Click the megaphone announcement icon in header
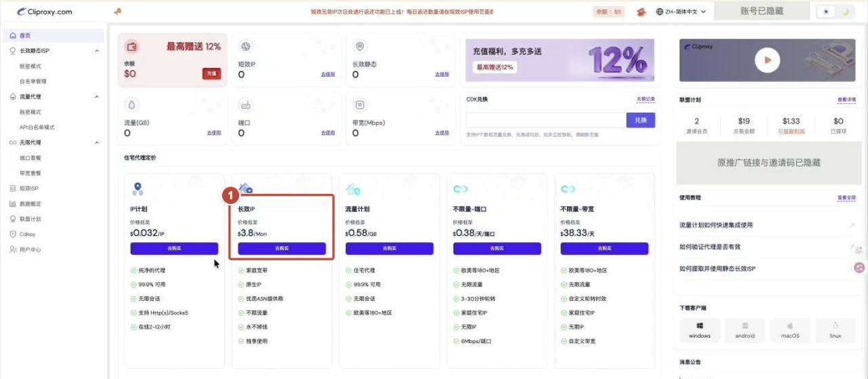 click(x=118, y=12)
